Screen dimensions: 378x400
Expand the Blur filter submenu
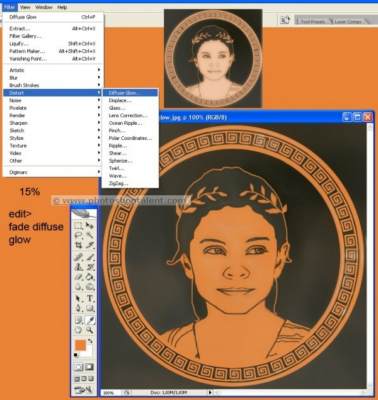[x=53, y=78]
